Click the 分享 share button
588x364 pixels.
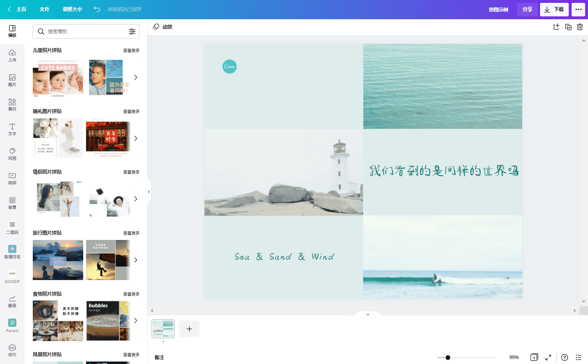[x=527, y=9]
